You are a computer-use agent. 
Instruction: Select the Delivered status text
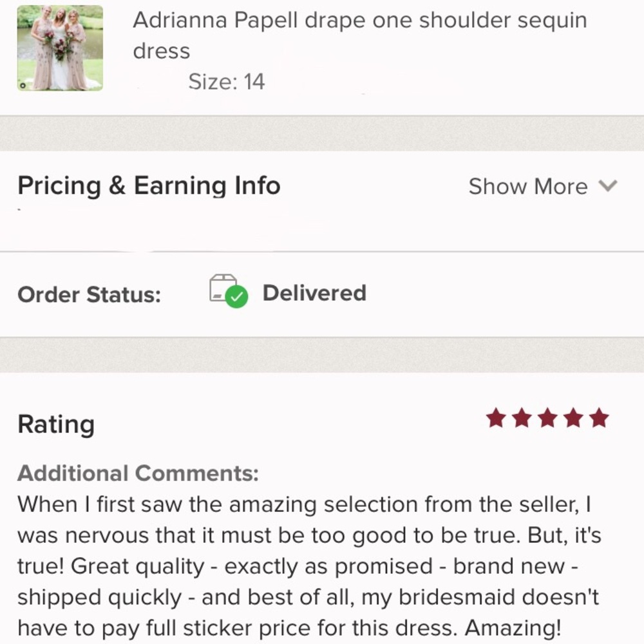pyautogui.click(x=314, y=293)
